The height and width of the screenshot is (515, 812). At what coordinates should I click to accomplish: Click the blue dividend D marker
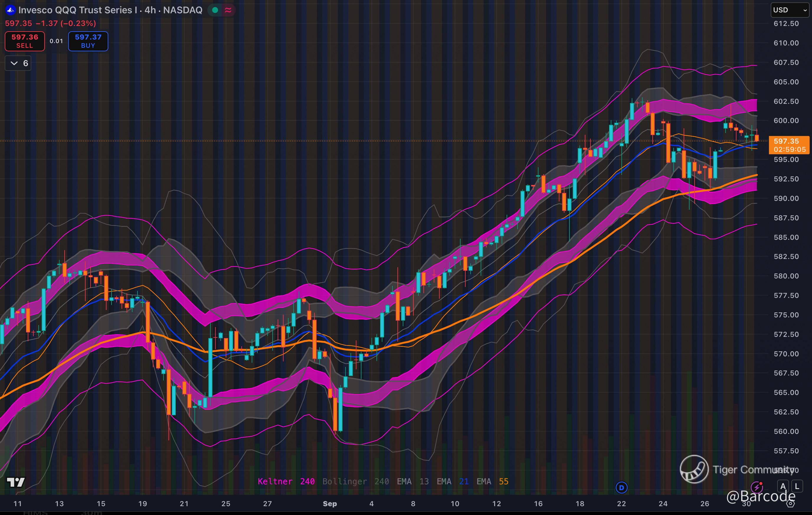621,487
